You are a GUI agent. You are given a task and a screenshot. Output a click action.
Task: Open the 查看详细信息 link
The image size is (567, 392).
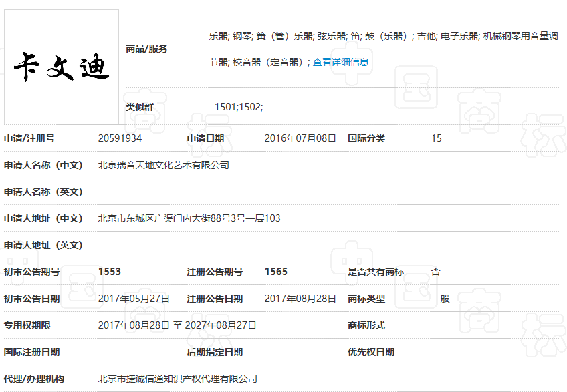pyautogui.click(x=340, y=62)
